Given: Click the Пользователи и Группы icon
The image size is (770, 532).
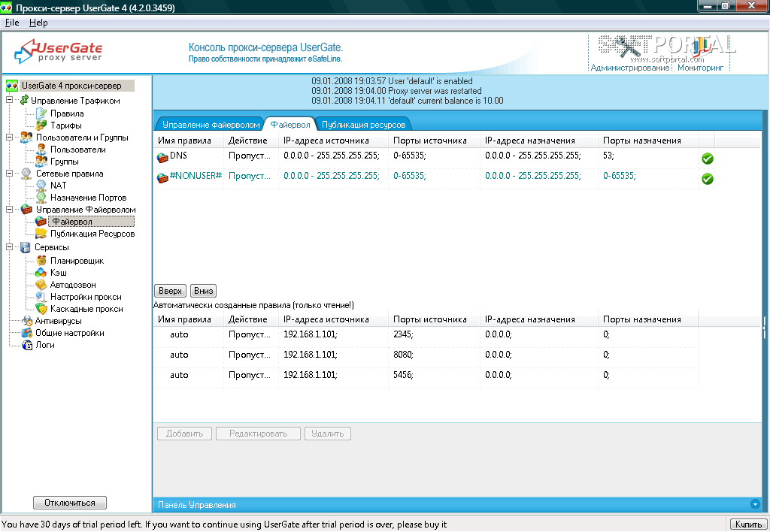Looking at the screenshot, I should (26, 138).
